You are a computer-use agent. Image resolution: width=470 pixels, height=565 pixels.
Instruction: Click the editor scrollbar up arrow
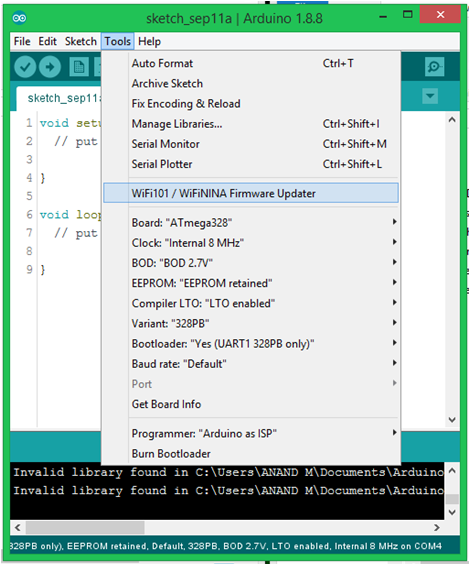pyautogui.click(x=452, y=120)
